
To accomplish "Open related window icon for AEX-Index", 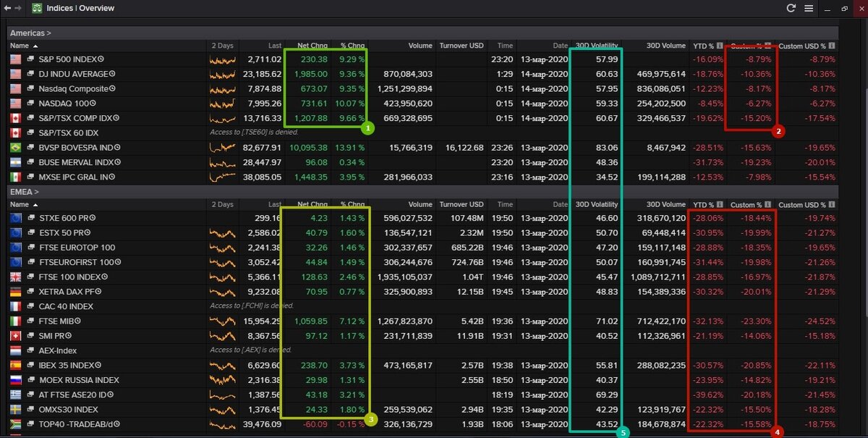I will [x=31, y=350].
